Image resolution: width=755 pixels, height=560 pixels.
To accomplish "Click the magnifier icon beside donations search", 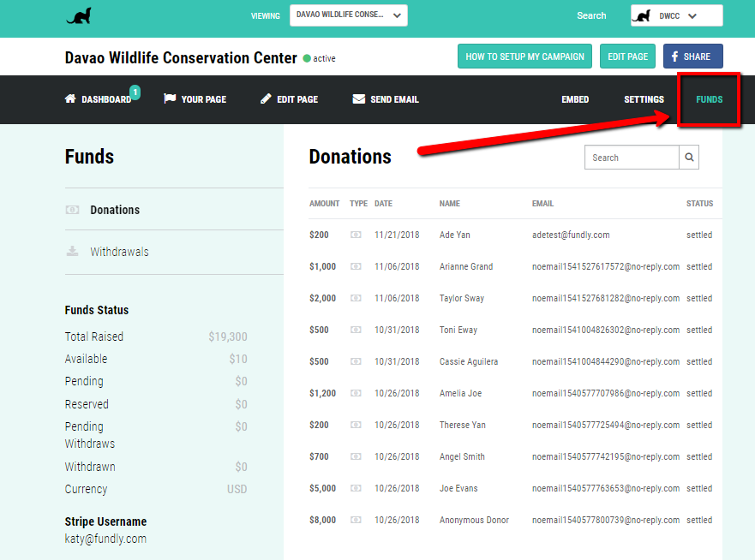I will point(689,158).
